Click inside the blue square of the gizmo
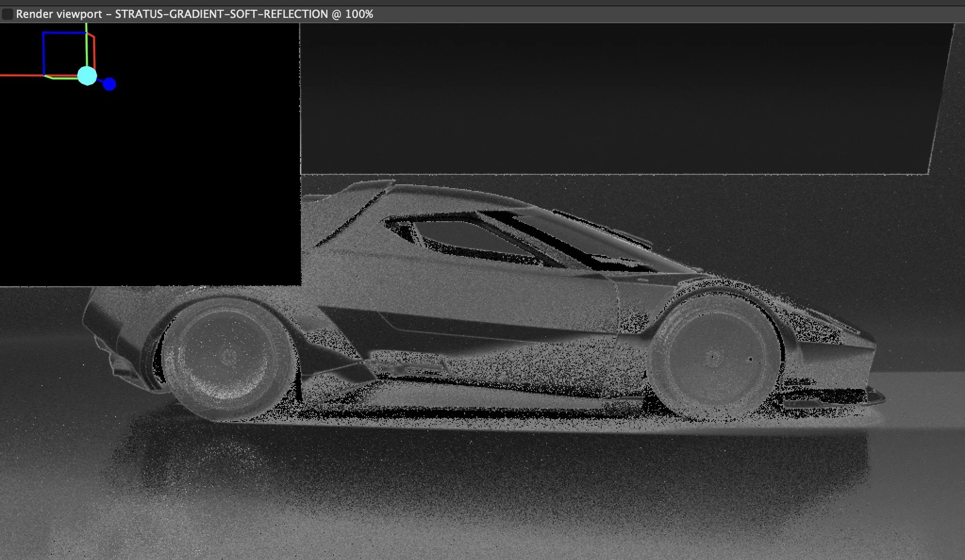This screenshot has width=965, height=560. point(64,53)
